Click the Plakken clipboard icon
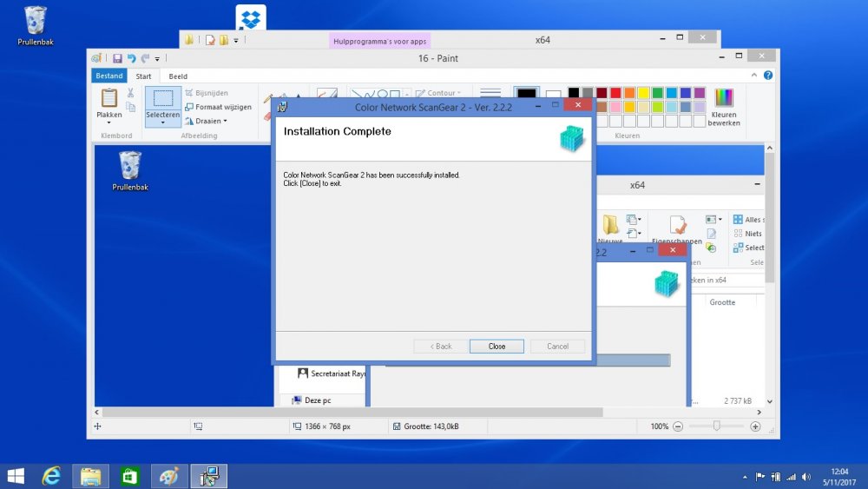Screen dimensions: 868x489 109,98
